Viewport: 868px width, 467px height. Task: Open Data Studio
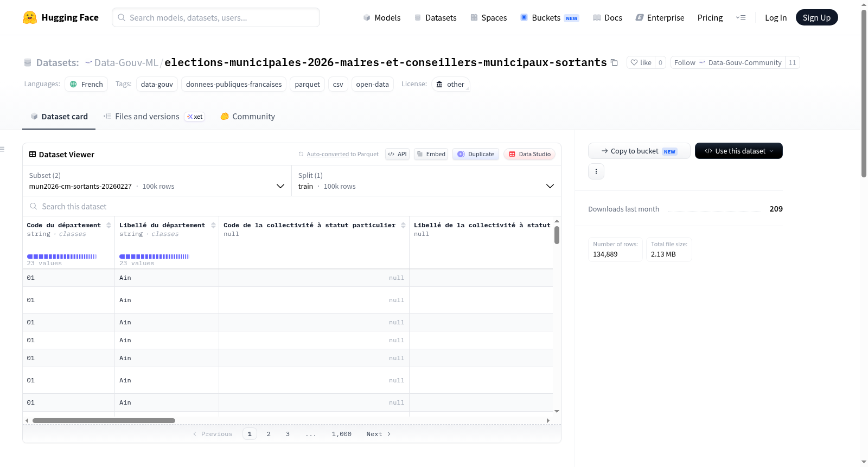click(x=529, y=154)
